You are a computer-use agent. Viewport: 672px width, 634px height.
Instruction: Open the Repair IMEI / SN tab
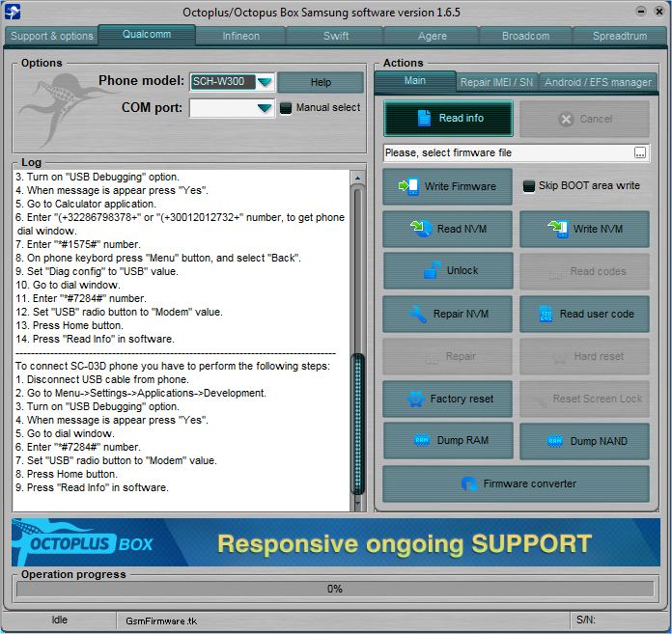tap(496, 82)
